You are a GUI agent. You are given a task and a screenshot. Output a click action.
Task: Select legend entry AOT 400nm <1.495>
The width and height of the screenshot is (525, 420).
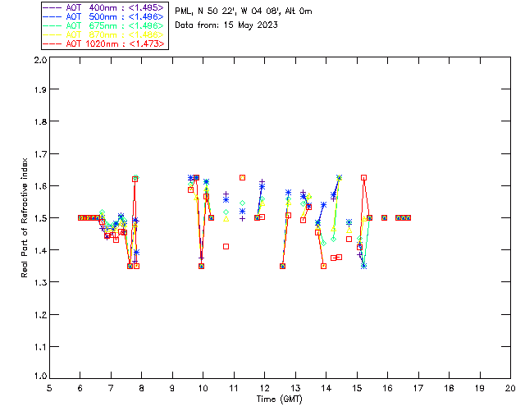point(105,7)
